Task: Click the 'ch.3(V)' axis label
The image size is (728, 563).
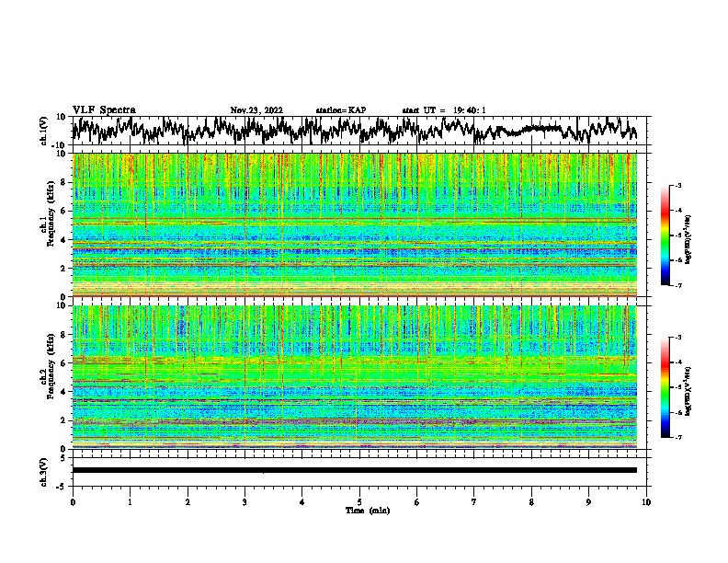Action: (x=44, y=472)
